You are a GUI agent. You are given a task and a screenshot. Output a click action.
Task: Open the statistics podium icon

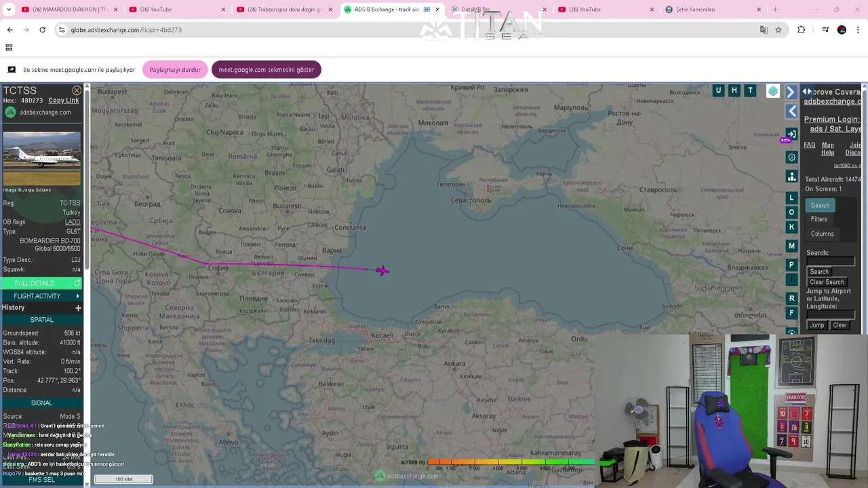(x=791, y=176)
